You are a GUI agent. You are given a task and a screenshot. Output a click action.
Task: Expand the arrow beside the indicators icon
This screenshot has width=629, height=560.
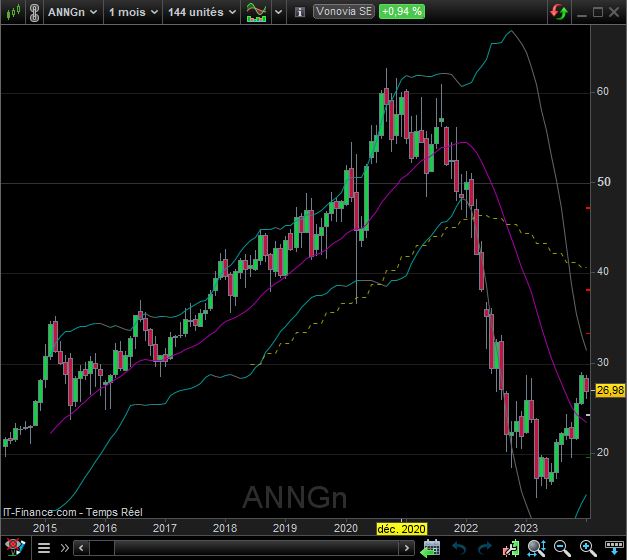278,12
